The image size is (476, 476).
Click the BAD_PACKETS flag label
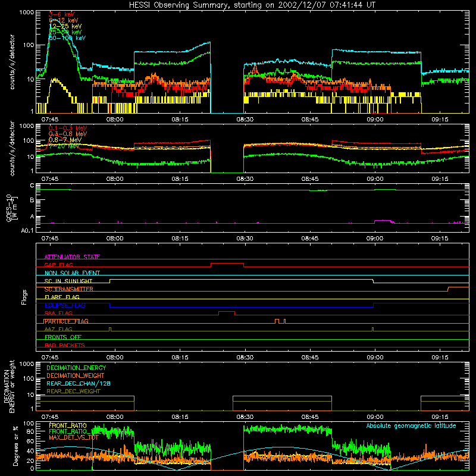coord(65,345)
